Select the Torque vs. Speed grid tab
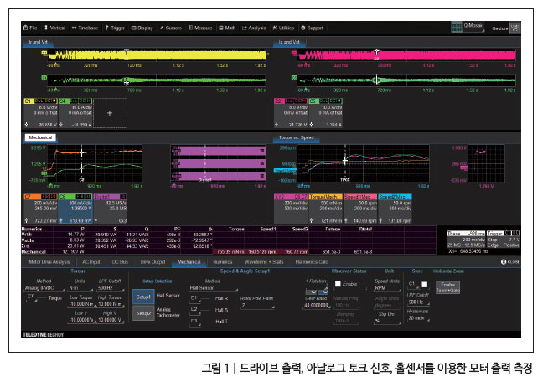Image resolution: width=553 pixels, height=392 pixels. click(x=297, y=138)
